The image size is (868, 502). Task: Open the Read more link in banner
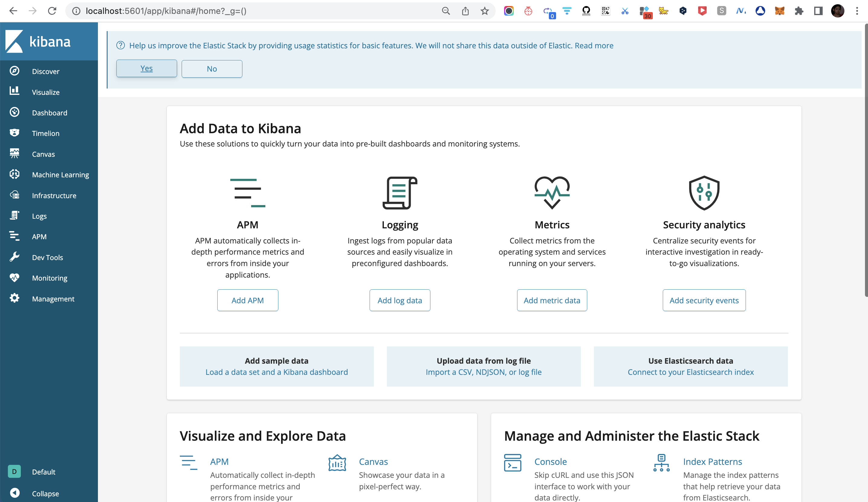pos(594,45)
